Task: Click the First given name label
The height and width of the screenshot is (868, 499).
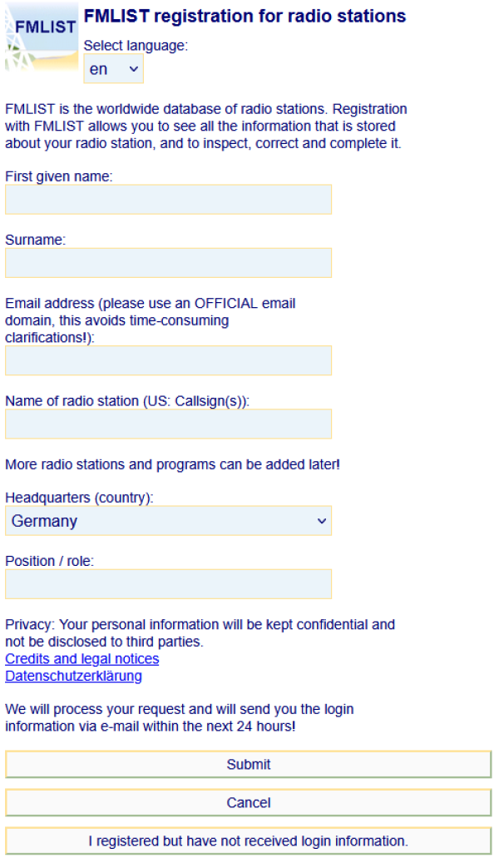Action: (59, 176)
